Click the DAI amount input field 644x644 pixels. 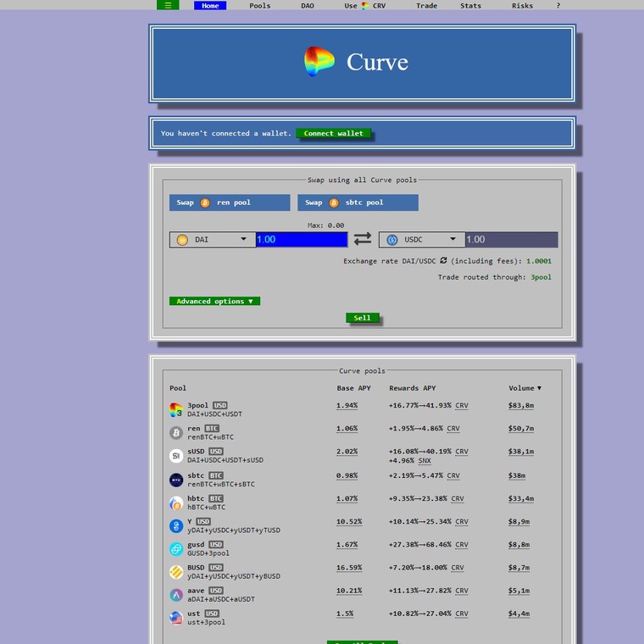coord(301,240)
